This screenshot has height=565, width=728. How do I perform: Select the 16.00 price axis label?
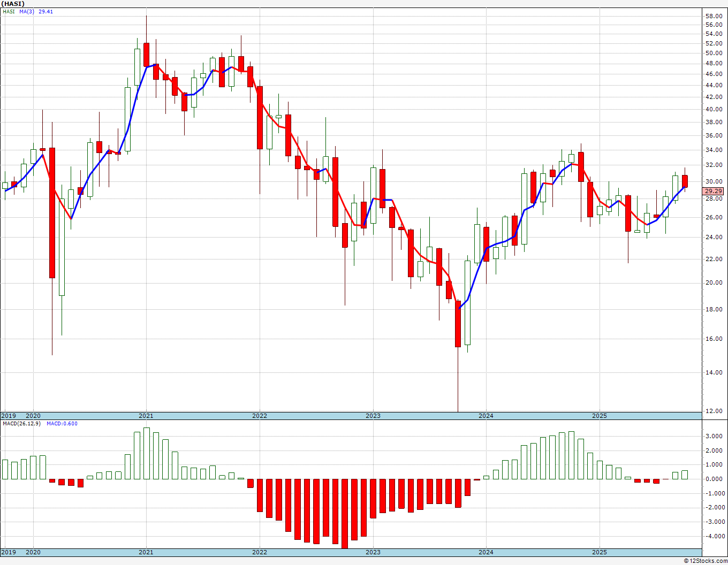pyautogui.click(x=714, y=339)
